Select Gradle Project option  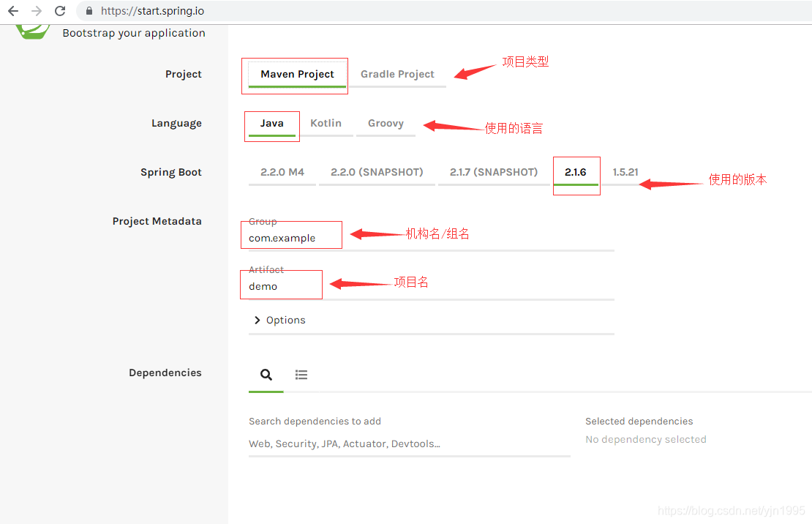(x=397, y=74)
